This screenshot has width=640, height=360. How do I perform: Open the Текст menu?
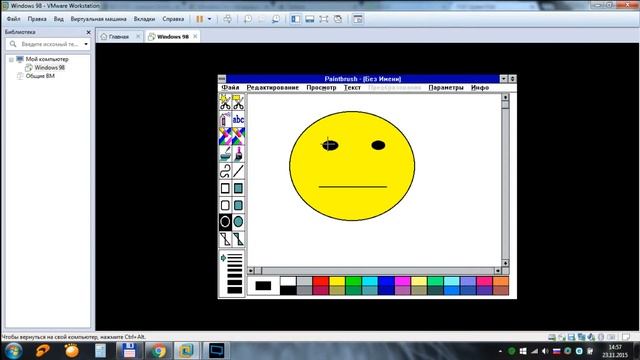[x=352, y=87]
